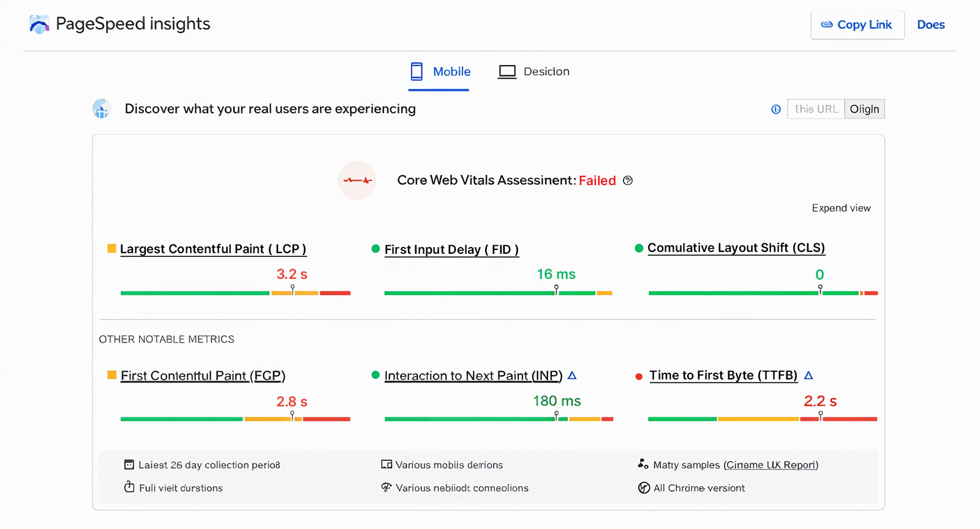
Task: Click the FID distribution bar
Action: pos(498,293)
